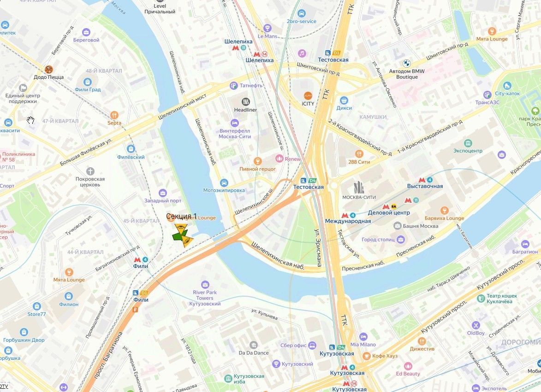Select the Экспоцентр museum marker

(468, 143)
